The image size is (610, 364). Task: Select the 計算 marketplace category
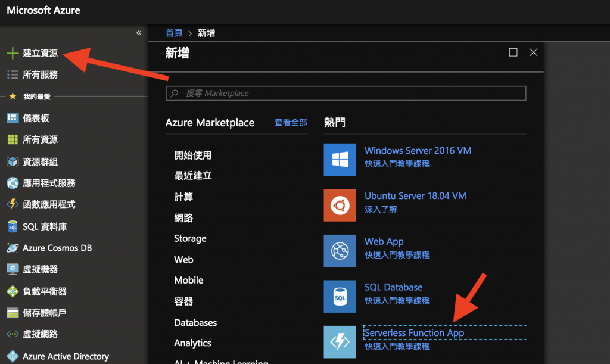coord(183,197)
